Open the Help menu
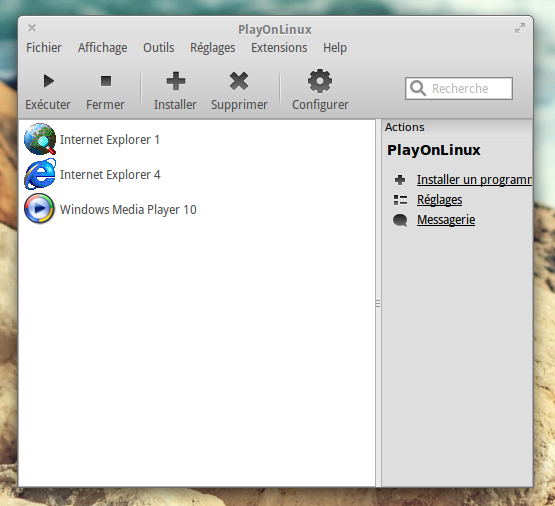Image resolution: width=555 pixels, height=506 pixels. (335, 47)
